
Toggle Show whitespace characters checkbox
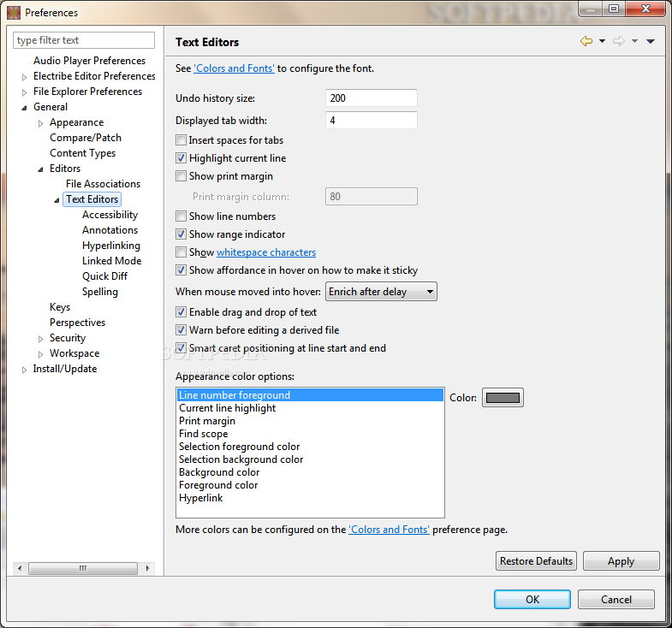[181, 252]
